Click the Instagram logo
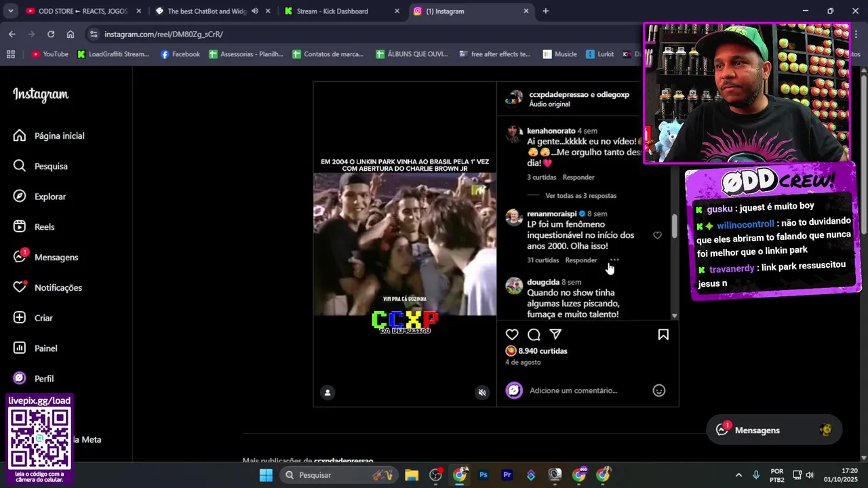868x488 pixels. point(41,95)
